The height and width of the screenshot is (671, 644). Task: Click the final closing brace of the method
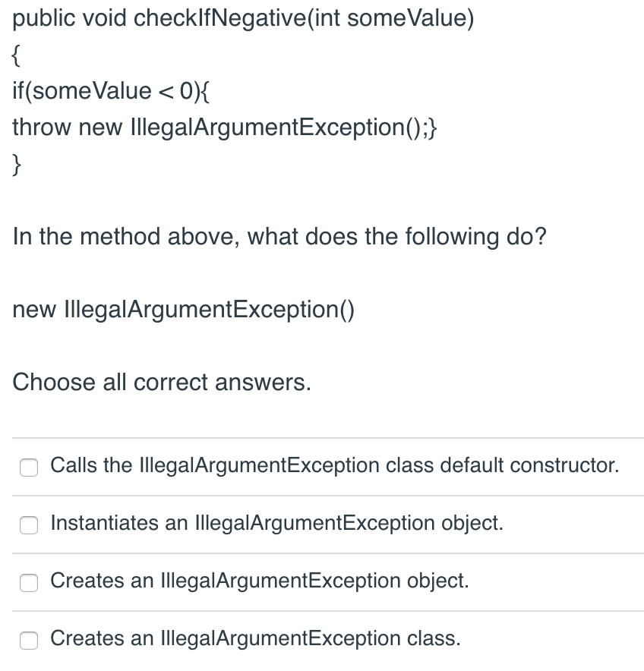pos(16,165)
